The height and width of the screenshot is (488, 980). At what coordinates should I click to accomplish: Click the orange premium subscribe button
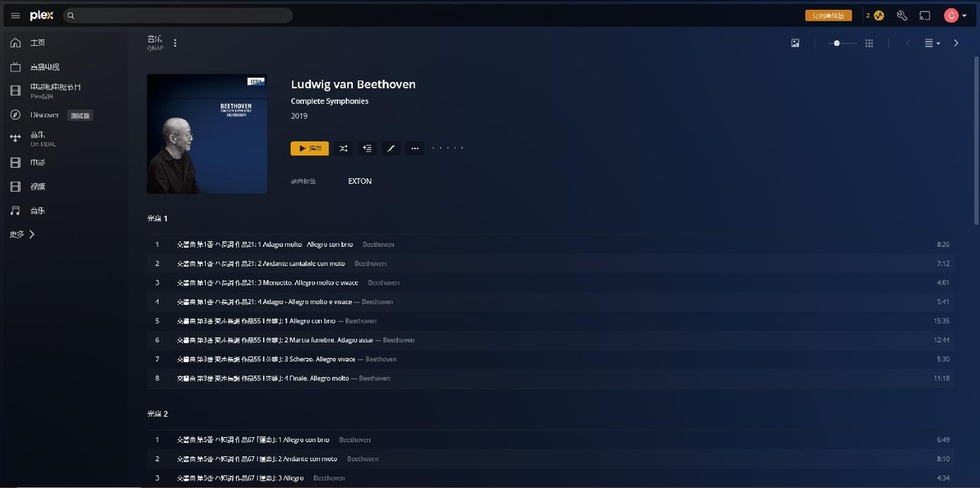pos(828,16)
